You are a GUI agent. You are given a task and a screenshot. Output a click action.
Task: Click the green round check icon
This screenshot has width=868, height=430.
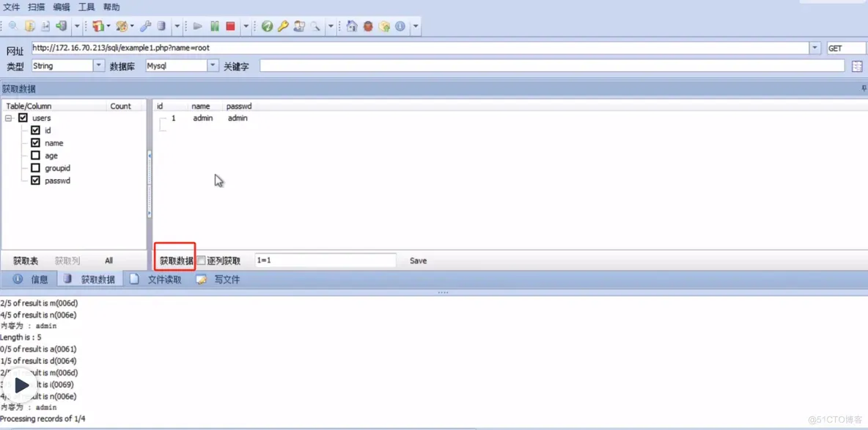268,26
